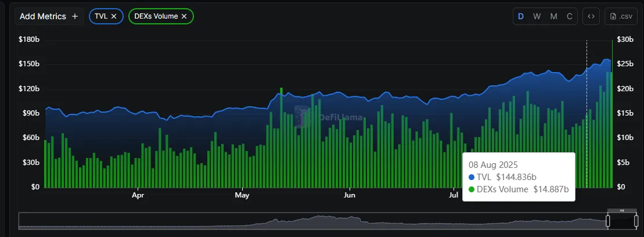The width and height of the screenshot is (644, 237).
Task: Switch chart to Monthly (M) grouping
Action: pyautogui.click(x=553, y=16)
